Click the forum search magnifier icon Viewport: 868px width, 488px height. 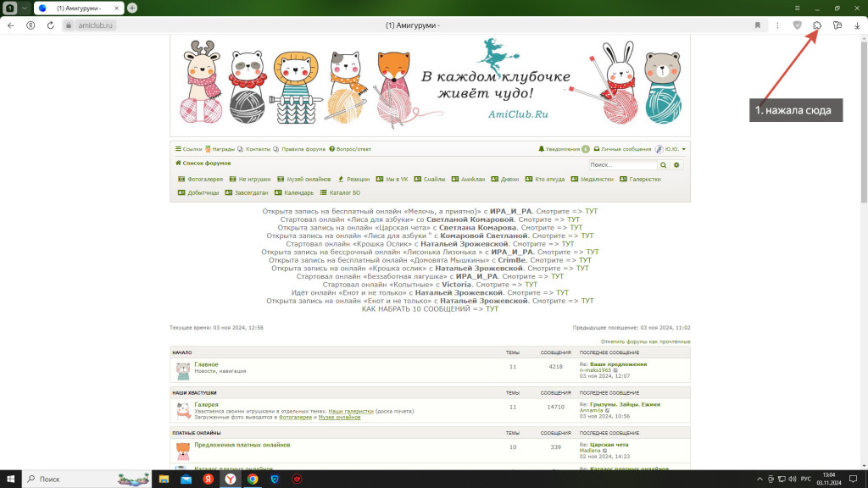coord(664,165)
